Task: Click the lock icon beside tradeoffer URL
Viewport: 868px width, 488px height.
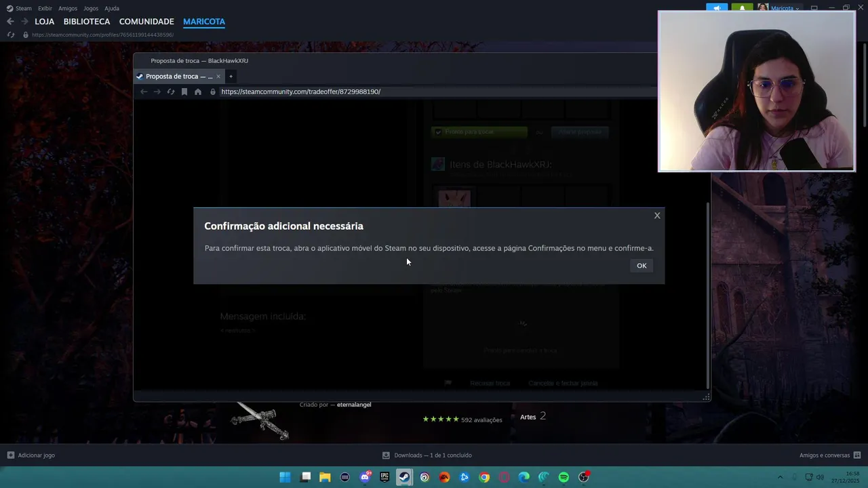Action: (x=213, y=91)
